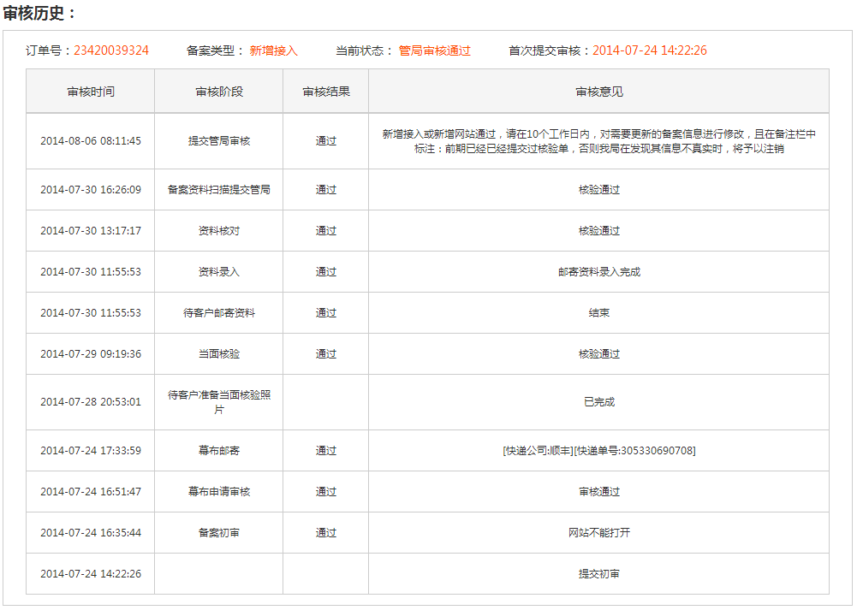Click the 当面核验 stage cell

[x=218, y=354]
